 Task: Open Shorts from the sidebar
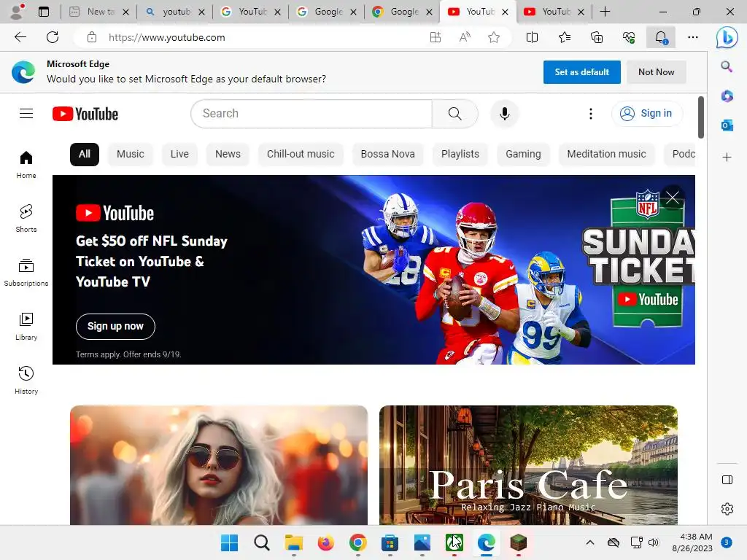26,218
